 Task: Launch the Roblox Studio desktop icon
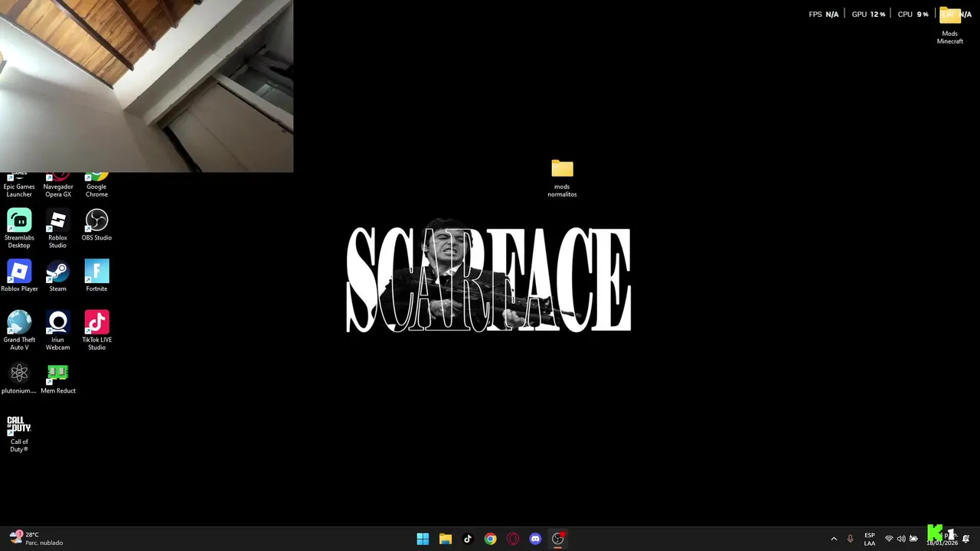[x=57, y=228]
